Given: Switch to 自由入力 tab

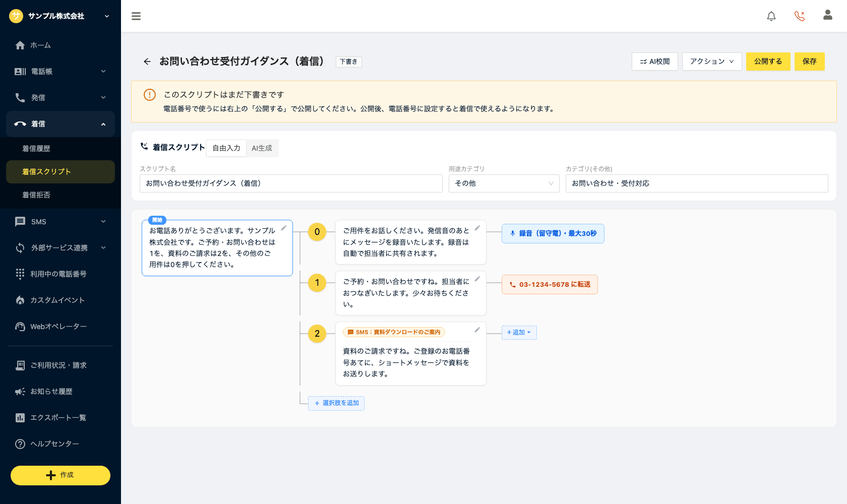Looking at the screenshot, I should click(226, 148).
